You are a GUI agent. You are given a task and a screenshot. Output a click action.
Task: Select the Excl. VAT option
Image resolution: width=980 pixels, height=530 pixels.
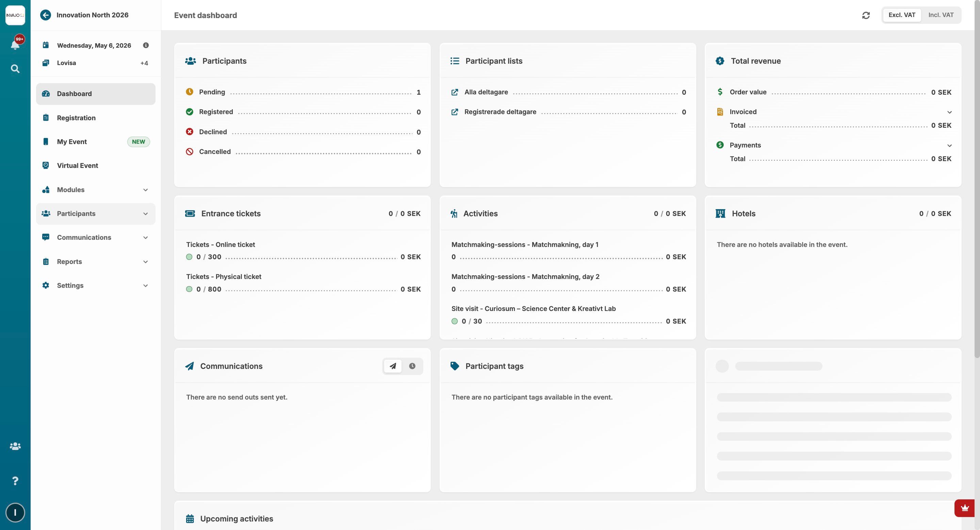(902, 15)
